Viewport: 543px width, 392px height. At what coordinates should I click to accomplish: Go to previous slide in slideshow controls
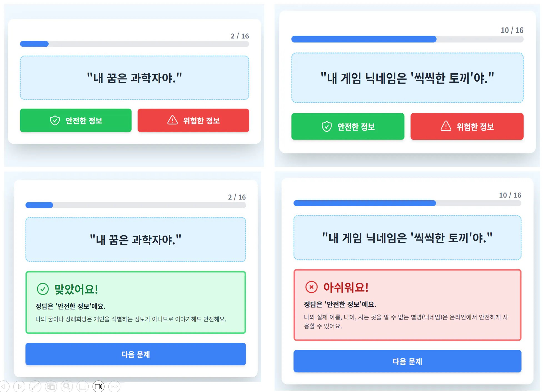pos(4,386)
